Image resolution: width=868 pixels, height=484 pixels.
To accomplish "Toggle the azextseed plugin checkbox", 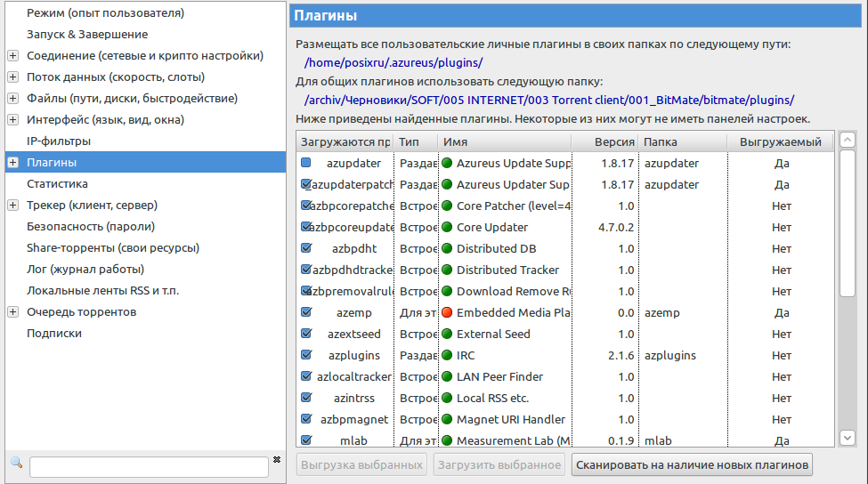I will pyautogui.click(x=306, y=334).
